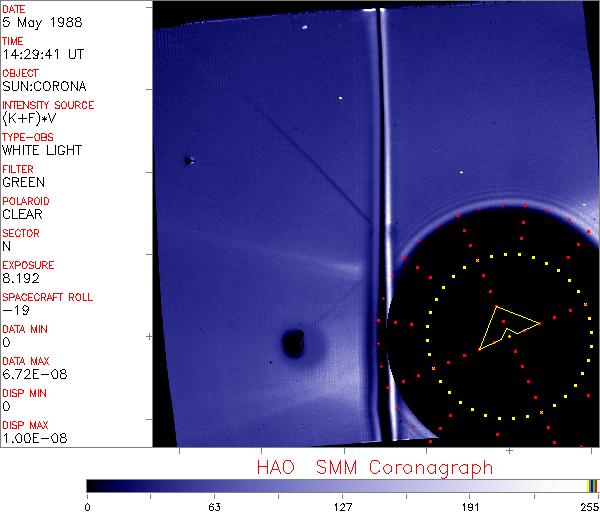Screen dimensions: 600x512
Task: Click the sector value "N"
Action: click(7, 246)
